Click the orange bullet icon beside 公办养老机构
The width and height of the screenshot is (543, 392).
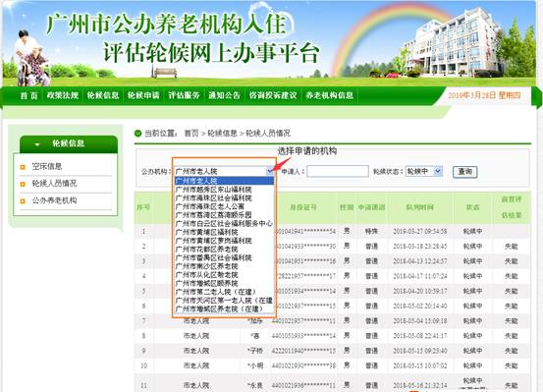click(x=23, y=201)
